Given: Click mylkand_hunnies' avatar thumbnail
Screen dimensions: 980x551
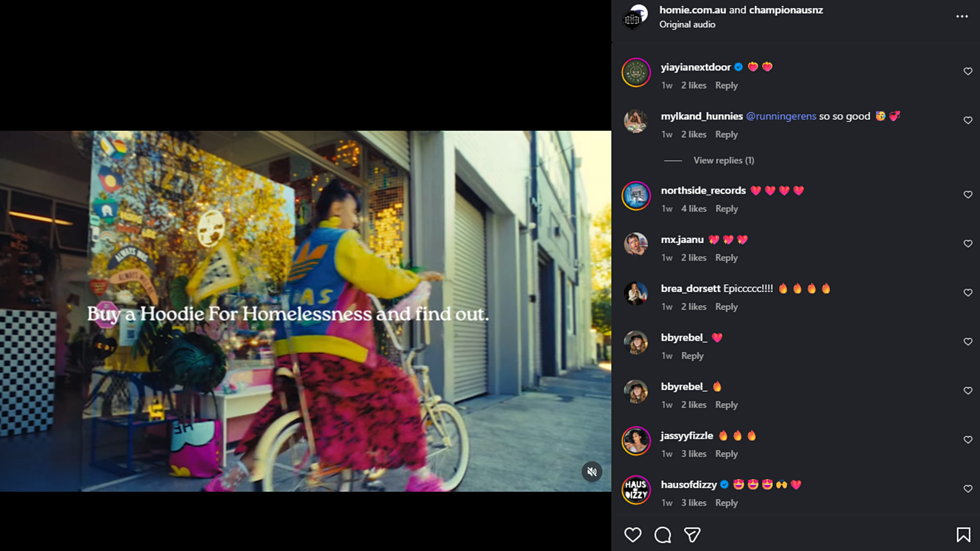Looking at the screenshot, I should coord(636,122).
